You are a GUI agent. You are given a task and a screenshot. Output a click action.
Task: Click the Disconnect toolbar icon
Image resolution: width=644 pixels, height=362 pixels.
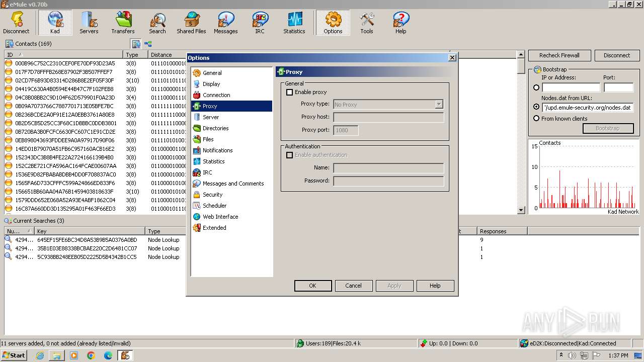pos(16,23)
